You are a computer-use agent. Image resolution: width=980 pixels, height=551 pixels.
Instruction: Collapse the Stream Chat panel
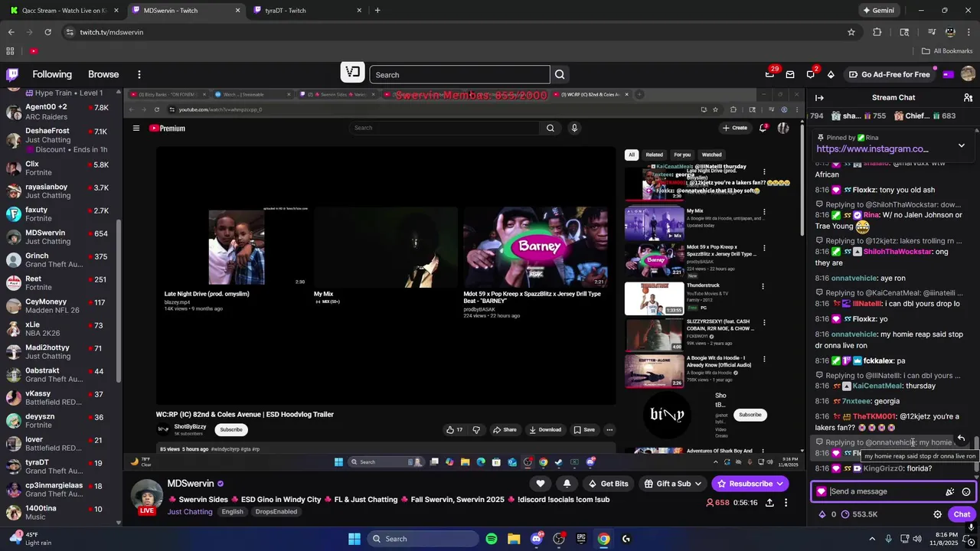[x=819, y=97]
